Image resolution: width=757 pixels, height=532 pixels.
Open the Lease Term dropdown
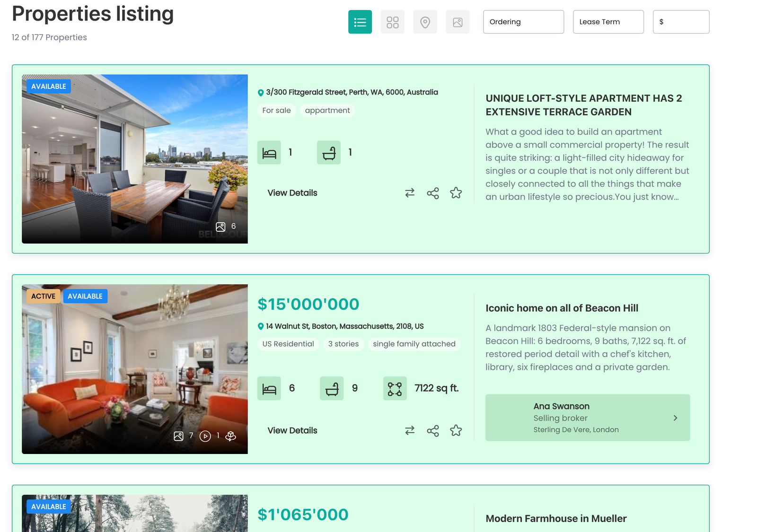coord(608,22)
